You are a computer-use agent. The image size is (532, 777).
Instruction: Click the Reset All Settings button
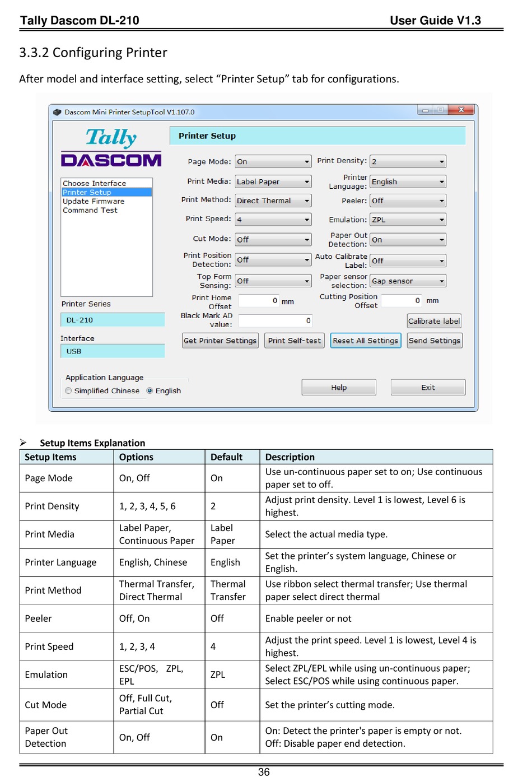click(x=366, y=341)
